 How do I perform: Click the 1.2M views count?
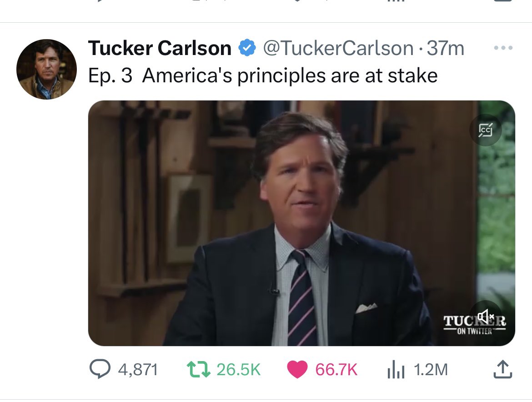[x=431, y=370]
